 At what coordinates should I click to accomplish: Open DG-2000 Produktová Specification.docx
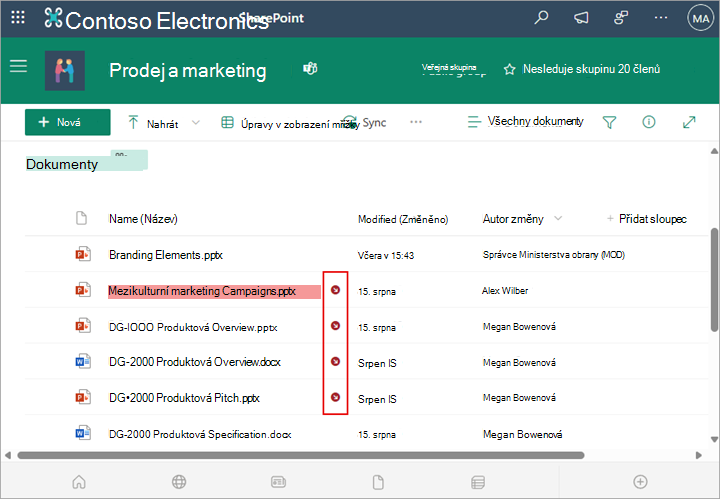(200, 434)
